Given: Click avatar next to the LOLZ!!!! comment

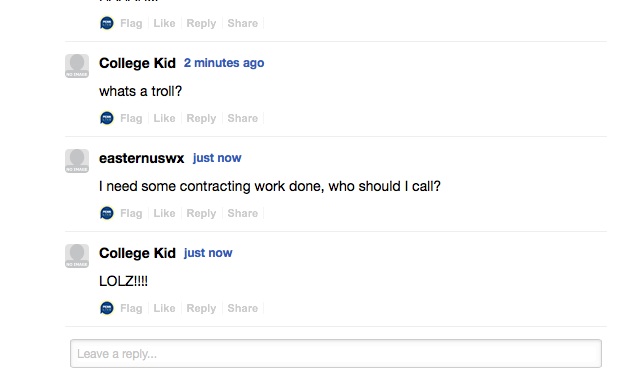Looking at the screenshot, I should (77, 256).
